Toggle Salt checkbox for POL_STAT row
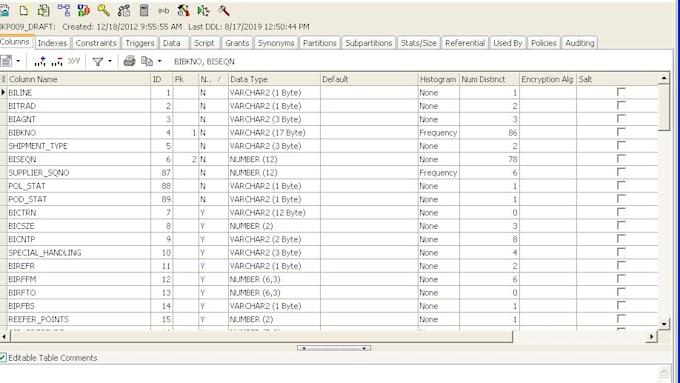Image resolution: width=680 pixels, height=383 pixels. pyautogui.click(x=621, y=185)
